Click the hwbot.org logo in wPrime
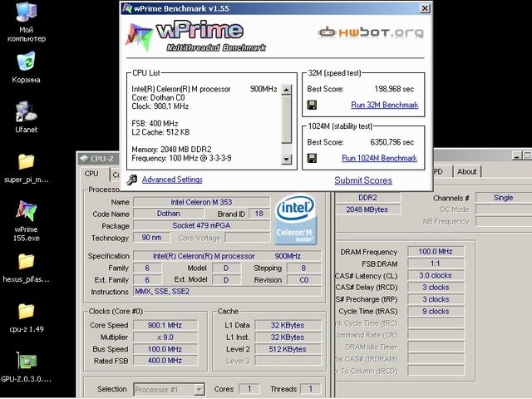The image size is (532, 399). pos(371,32)
